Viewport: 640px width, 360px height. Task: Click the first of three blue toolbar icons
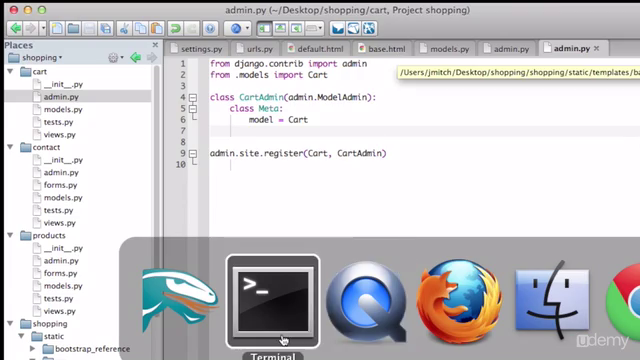337,28
